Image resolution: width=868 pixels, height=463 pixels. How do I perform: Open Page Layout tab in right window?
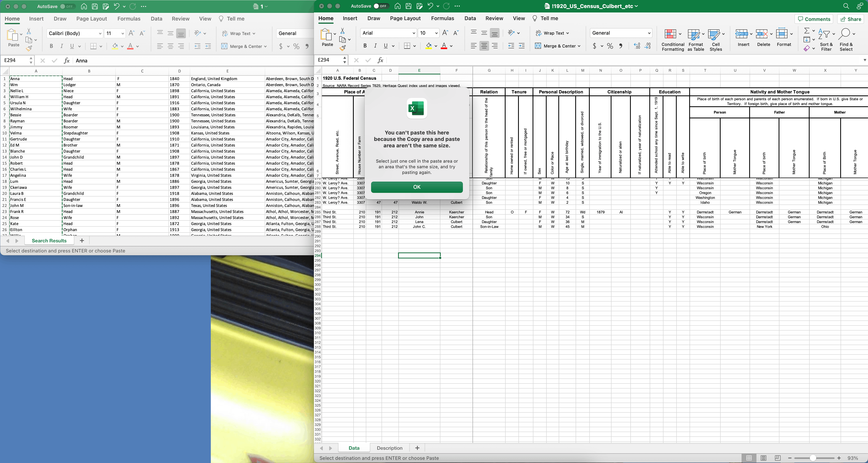(x=405, y=19)
